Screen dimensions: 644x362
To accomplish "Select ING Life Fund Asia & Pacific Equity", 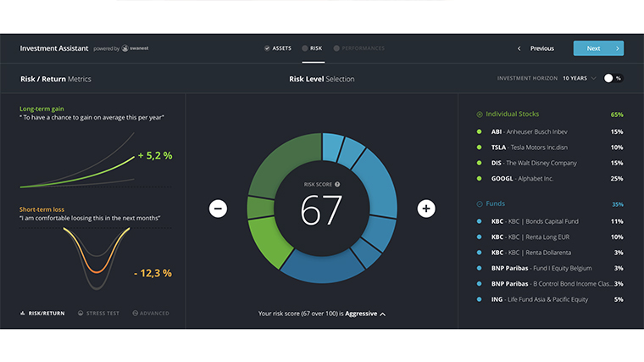I will click(550, 299).
